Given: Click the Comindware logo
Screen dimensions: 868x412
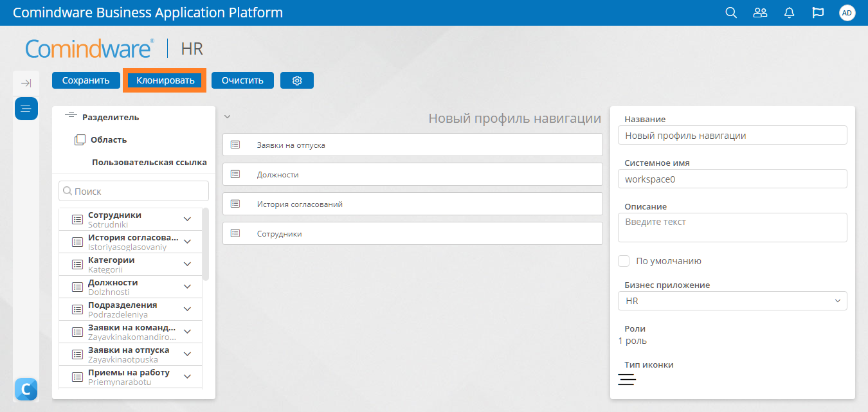Looking at the screenshot, I should click(90, 49).
